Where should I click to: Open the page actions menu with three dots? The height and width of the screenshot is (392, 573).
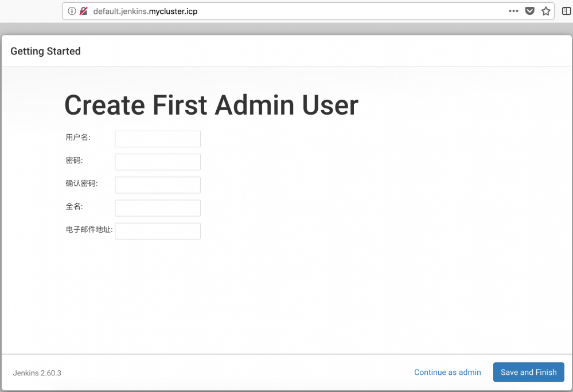(x=513, y=11)
